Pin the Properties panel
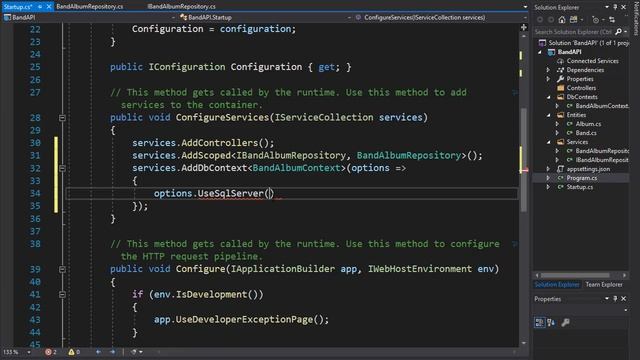Screen dimensions: 640x360 click(615, 299)
